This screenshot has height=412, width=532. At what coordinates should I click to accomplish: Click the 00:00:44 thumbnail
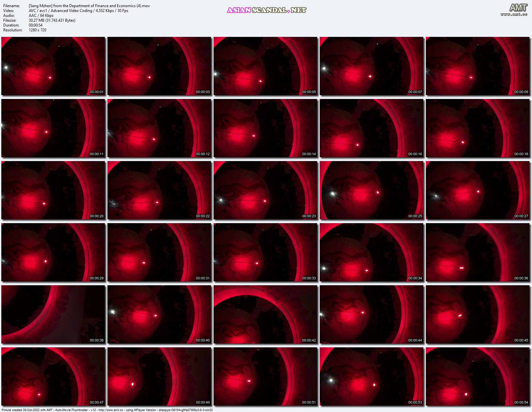(371, 314)
